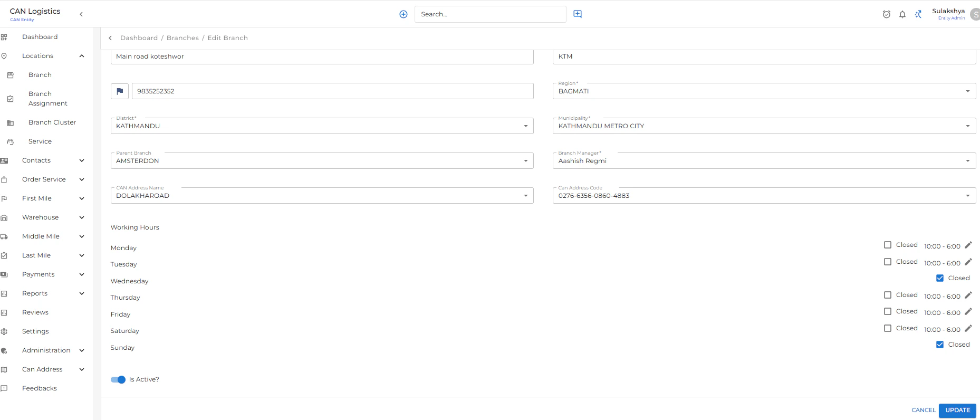Click the add new plus icon beside search
980x420 pixels.
[x=403, y=14]
